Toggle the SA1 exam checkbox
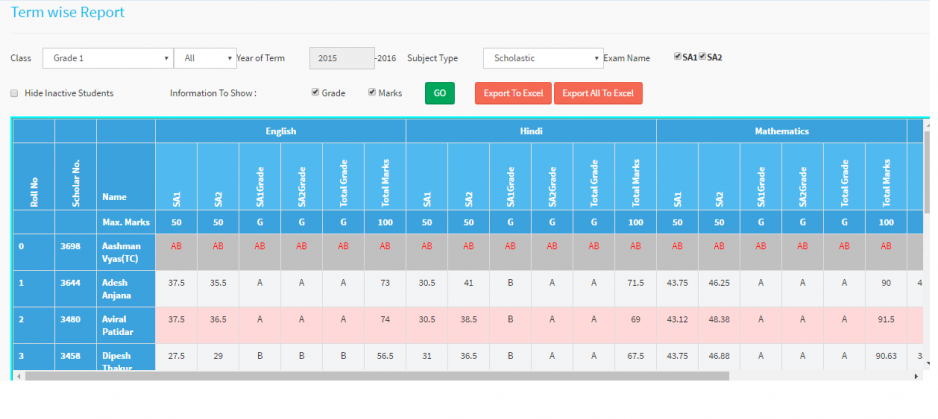 [x=678, y=57]
